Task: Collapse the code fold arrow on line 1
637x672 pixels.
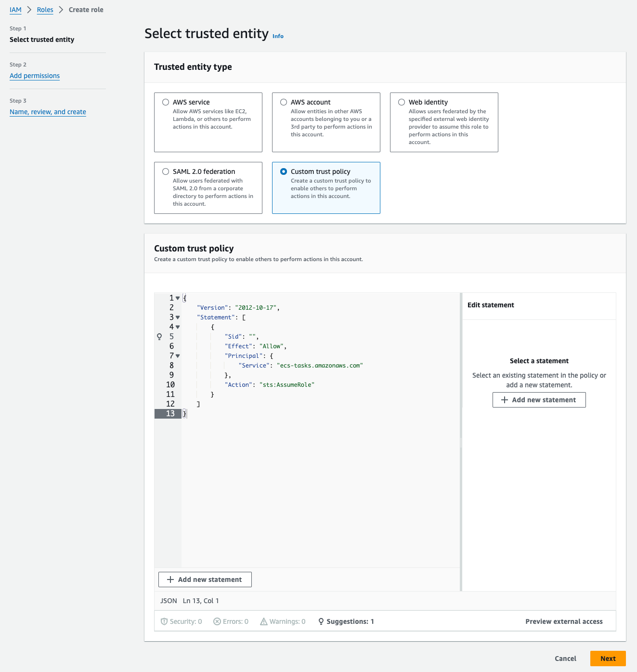Action: click(x=178, y=298)
